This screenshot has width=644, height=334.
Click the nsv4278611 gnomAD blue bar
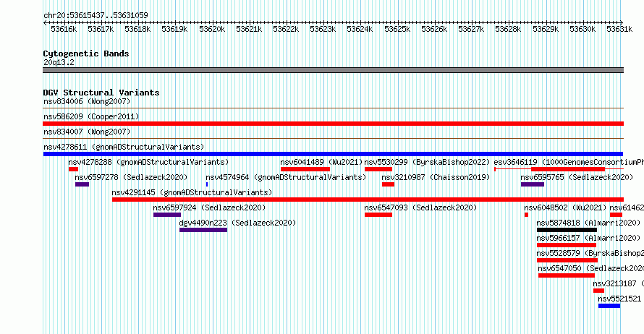point(333,154)
